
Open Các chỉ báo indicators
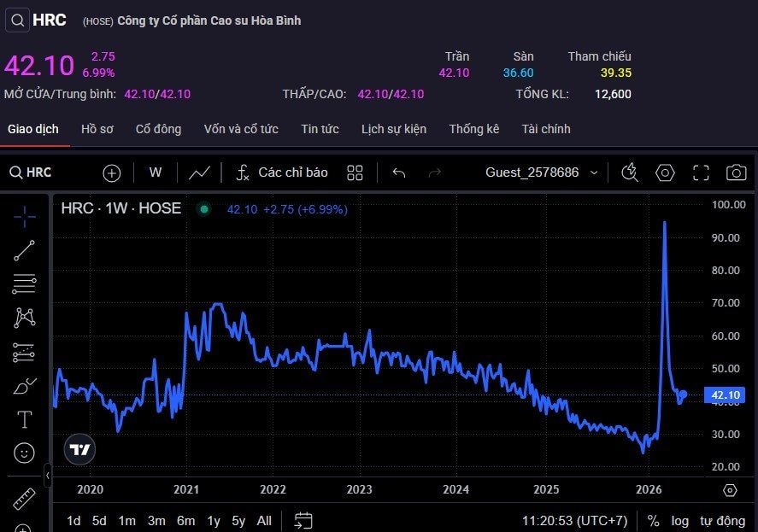tap(282, 172)
